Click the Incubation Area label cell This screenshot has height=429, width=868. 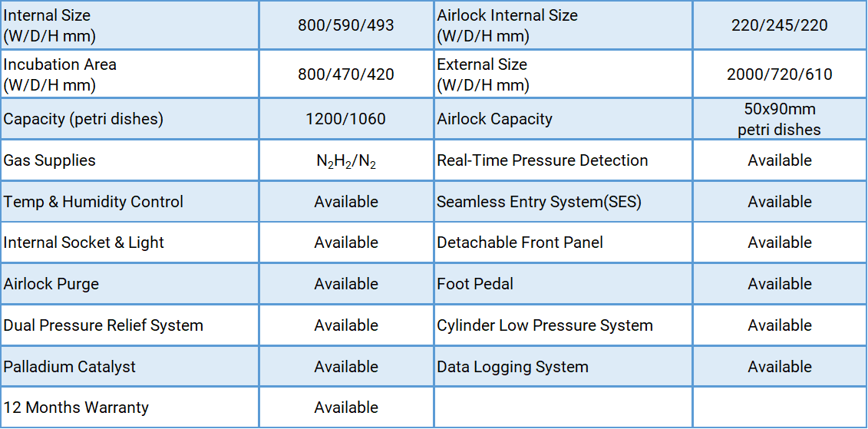click(130, 74)
